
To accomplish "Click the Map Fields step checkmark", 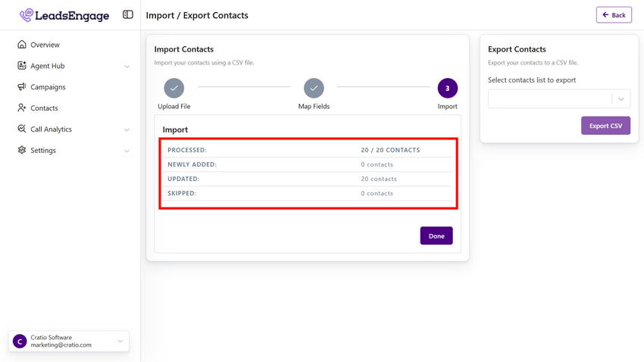I will (x=314, y=89).
